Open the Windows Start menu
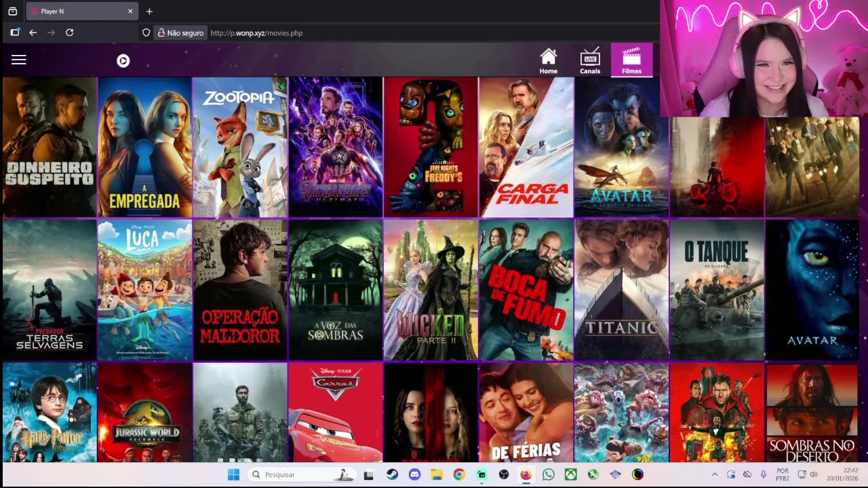This screenshot has height=488, width=868. (x=233, y=474)
